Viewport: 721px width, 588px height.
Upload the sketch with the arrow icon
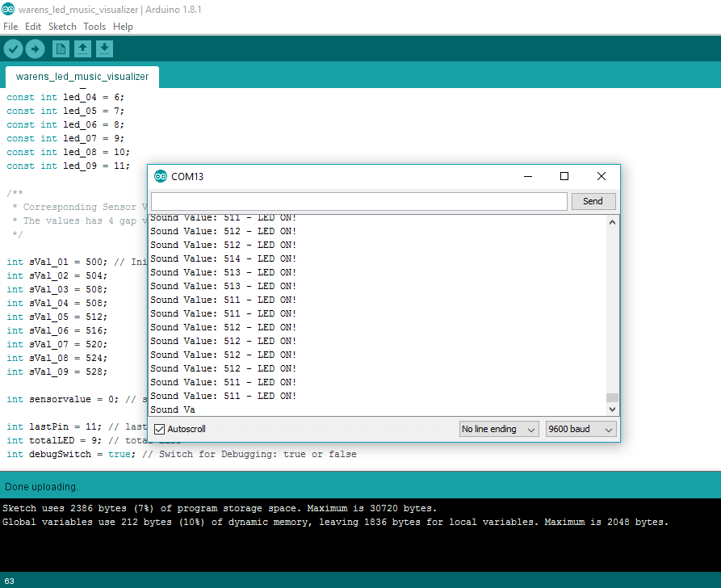(35, 48)
